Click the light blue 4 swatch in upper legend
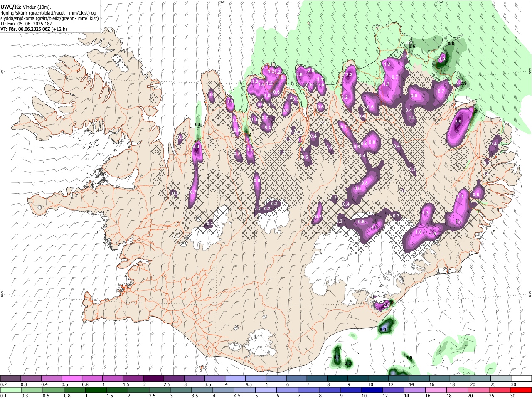 (235, 379)
